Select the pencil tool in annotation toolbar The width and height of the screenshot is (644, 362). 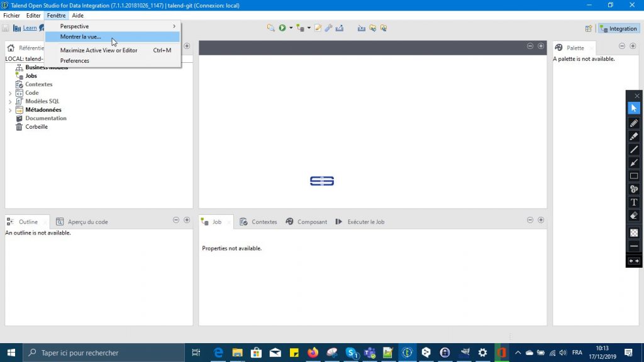634,123
